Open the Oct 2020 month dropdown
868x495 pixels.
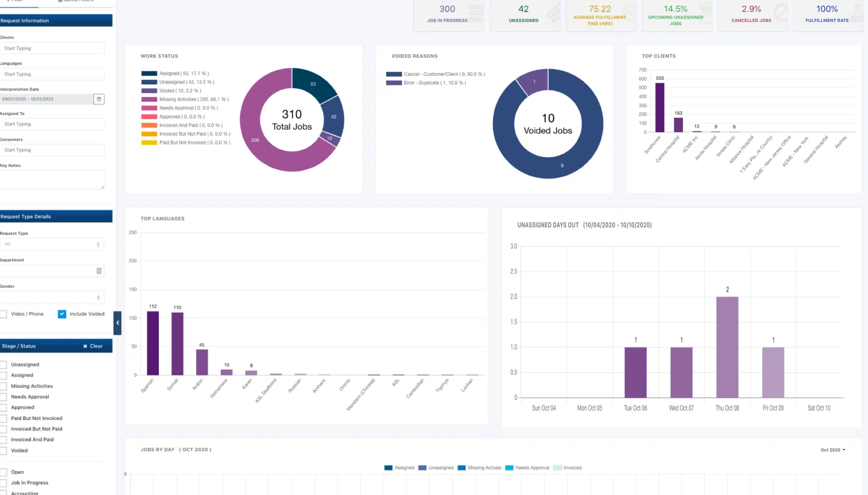(x=832, y=450)
